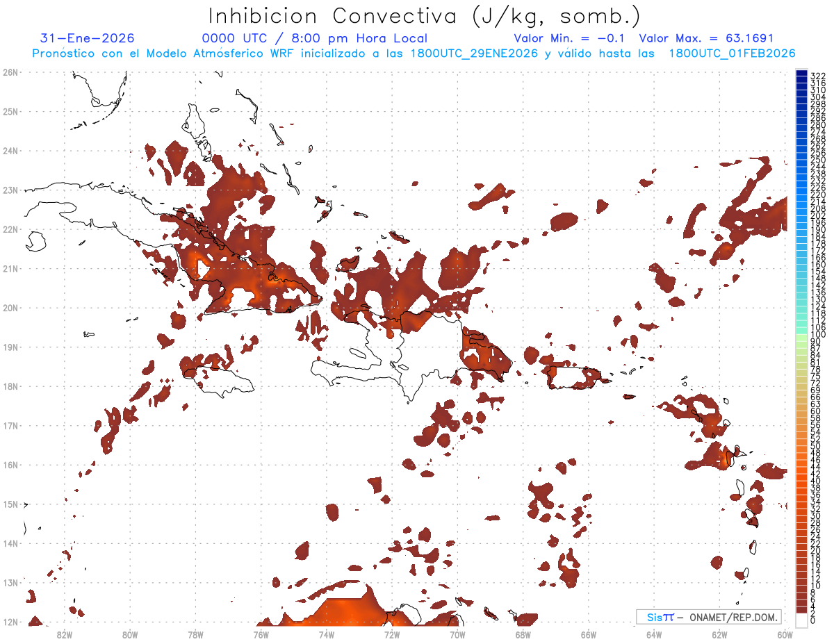This screenshot has width=834, height=644.
Task: Click the '72W' longitude label
Action: [392, 634]
